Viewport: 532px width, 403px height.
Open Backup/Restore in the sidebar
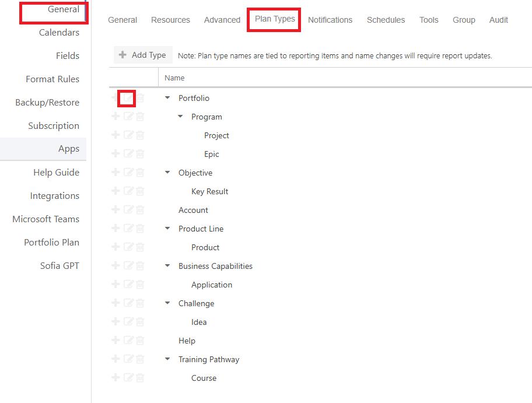point(47,103)
